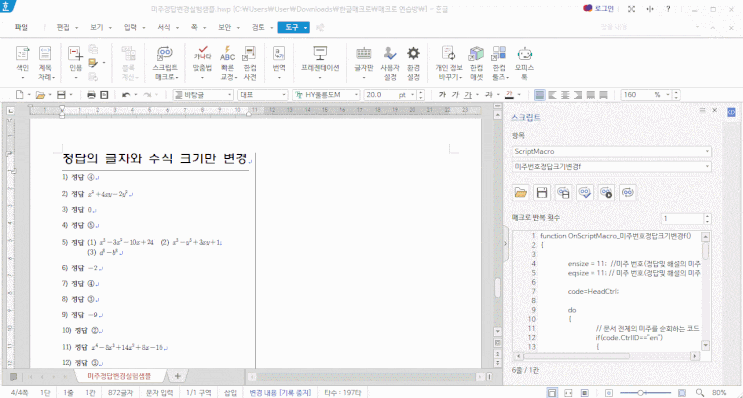This screenshot has width=743, height=398.
Task: Click the save icon in quick toolbar
Action: click(x=61, y=95)
